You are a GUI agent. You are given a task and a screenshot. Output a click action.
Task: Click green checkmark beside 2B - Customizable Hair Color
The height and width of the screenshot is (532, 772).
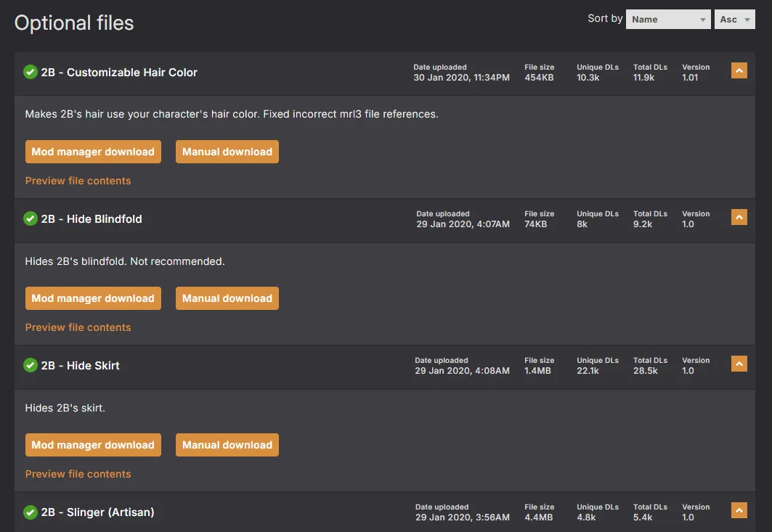tap(31, 72)
